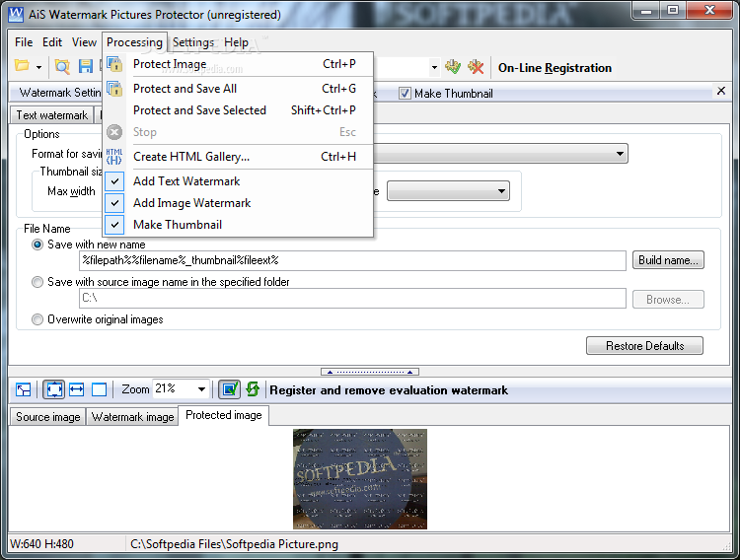Select Save with source image name option
740x560 pixels.
37,282
